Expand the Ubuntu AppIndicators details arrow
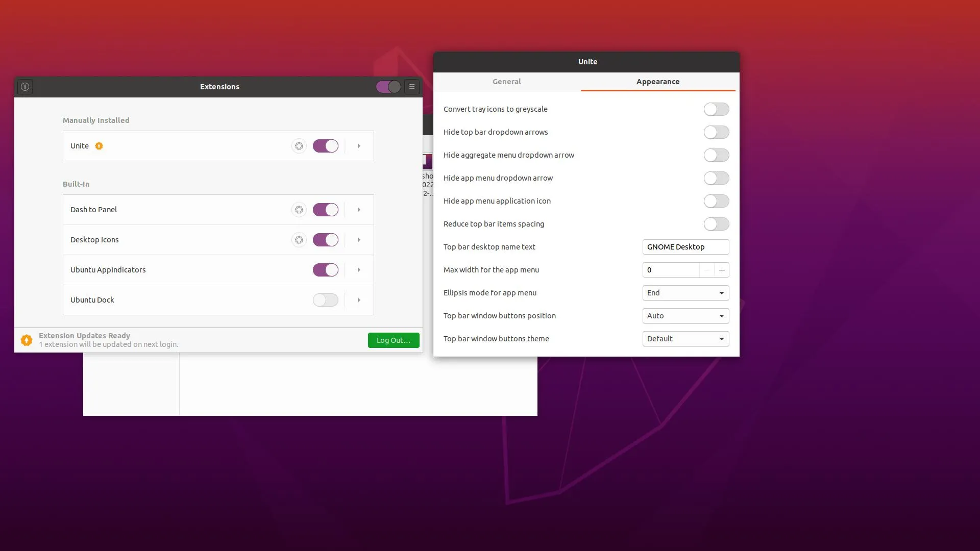 pyautogui.click(x=359, y=270)
